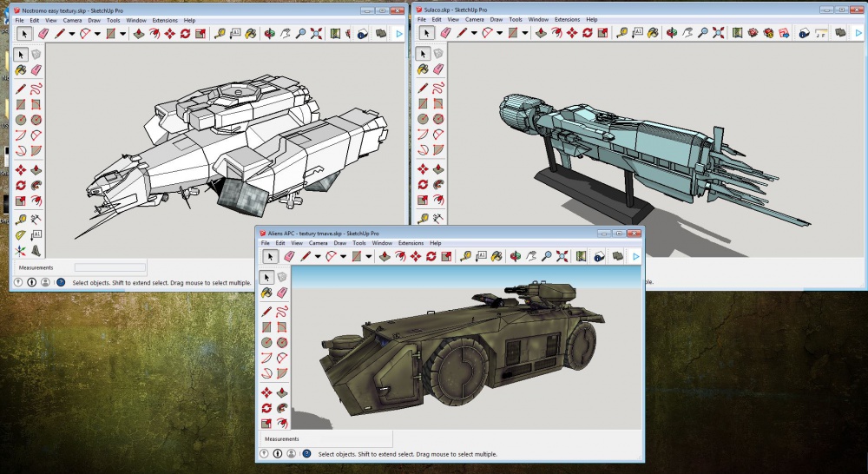Open Extension Warehouse in Sulaco toolbar
The height and width of the screenshot is (474, 868).
click(768, 33)
